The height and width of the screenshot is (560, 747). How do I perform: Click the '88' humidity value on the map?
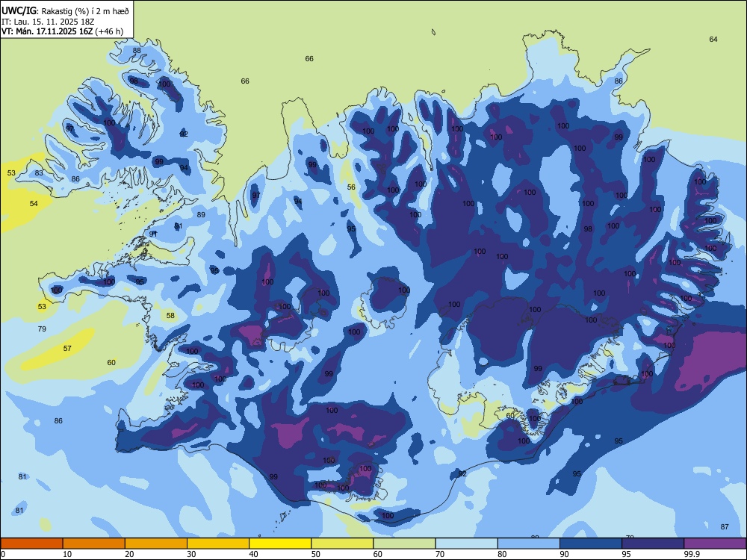click(137, 51)
